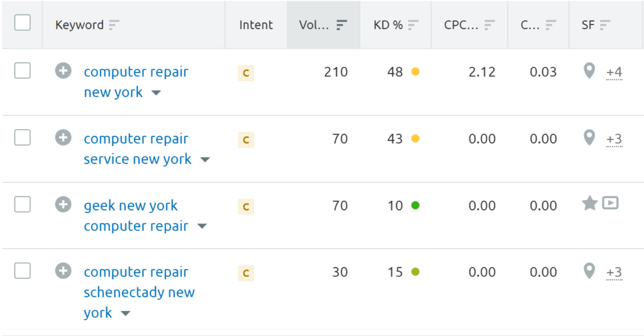Click the star SERP feature icon
Viewport: 644px width, 336px height.
[x=590, y=203]
